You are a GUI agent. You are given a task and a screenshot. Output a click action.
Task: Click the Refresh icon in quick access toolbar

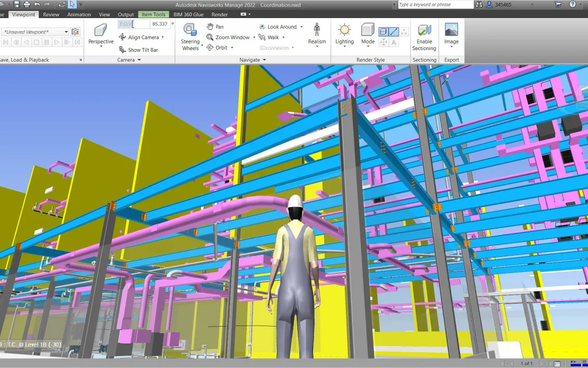[62, 4]
